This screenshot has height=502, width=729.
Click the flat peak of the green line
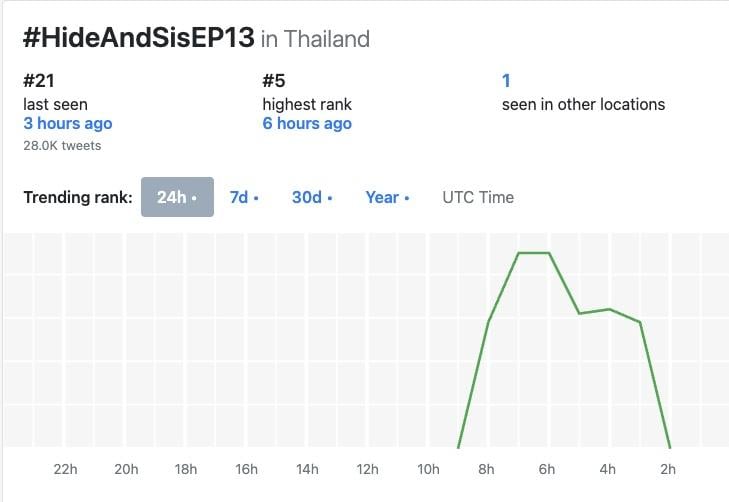pyautogui.click(x=534, y=253)
